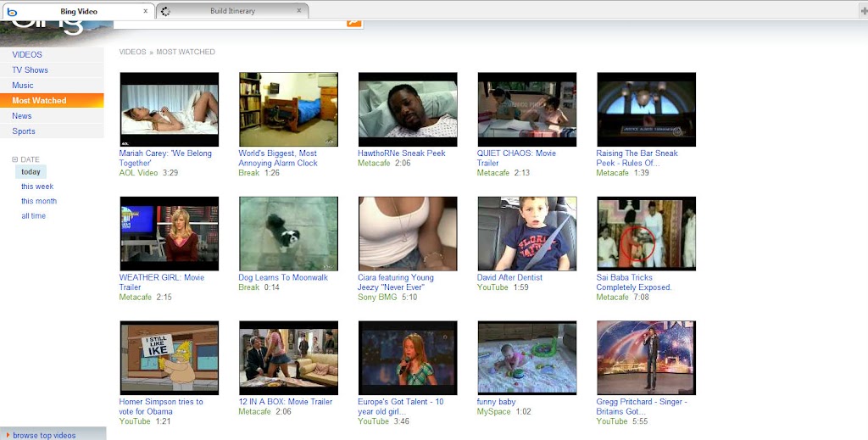Click the 'funny baby' video title link
868x440 pixels.
click(x=496, y=402)
